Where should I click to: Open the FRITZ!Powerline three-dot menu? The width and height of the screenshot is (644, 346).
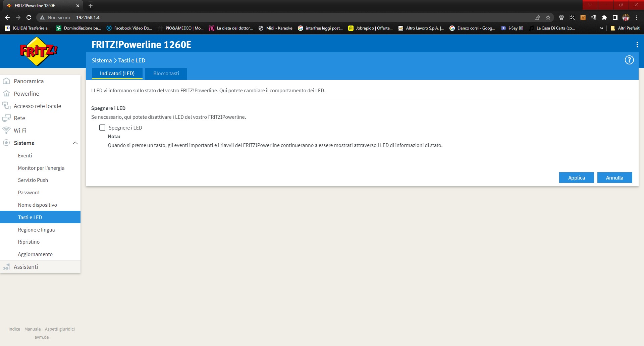point(637,45)
